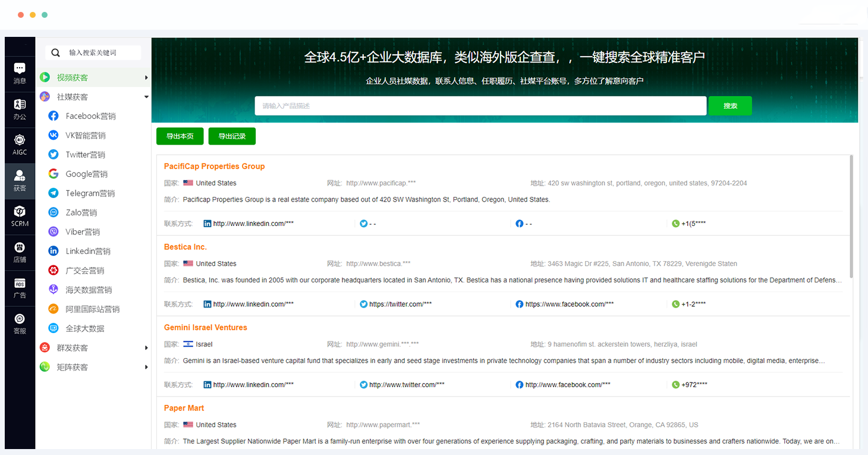Open the 广告 ads icon in left rail
Image resolution: width=868 pixels, height=455 pixels.
click(20, 287)
